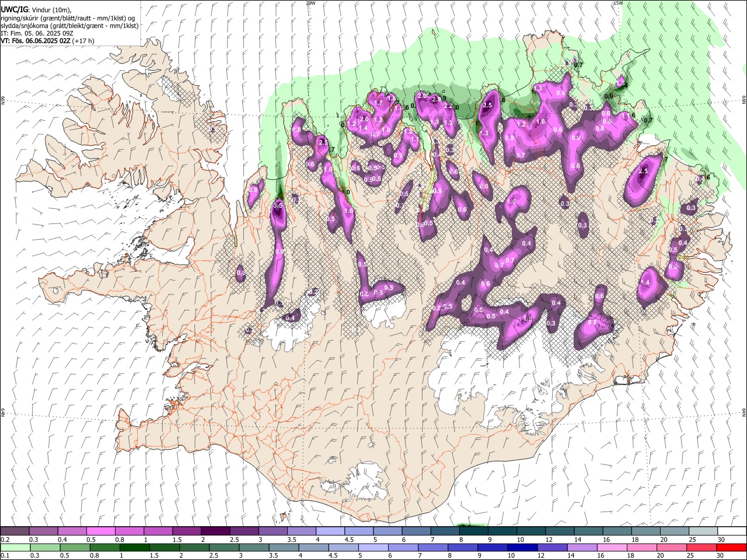Choose the light lavender 4–4.5 snow legend swatch

(x=330, y=531)
